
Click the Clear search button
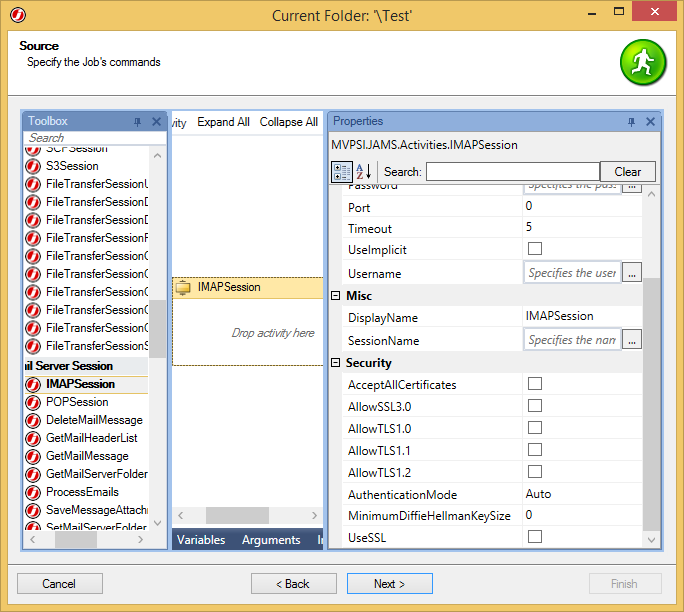click(628, 171)
